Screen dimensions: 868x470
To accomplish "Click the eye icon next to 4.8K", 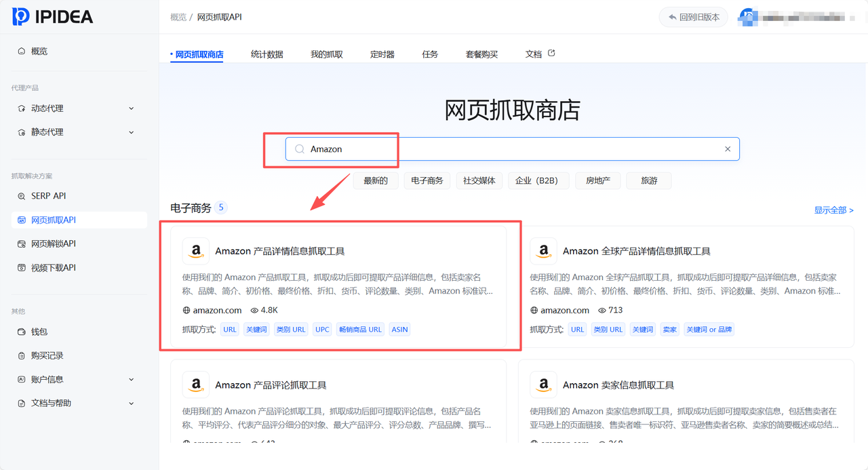I will point(254,311).
